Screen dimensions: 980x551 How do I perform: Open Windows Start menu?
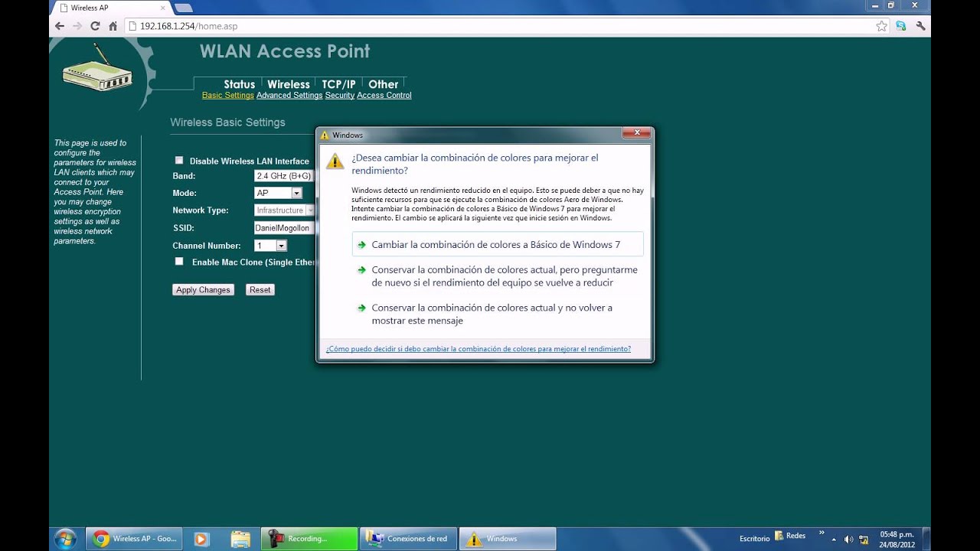65,538
